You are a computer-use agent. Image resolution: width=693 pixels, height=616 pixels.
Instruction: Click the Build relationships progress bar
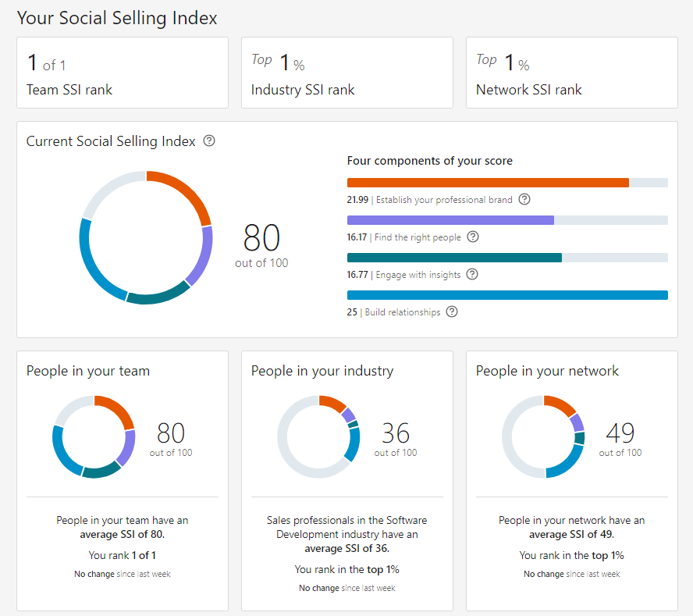point(507,294)
